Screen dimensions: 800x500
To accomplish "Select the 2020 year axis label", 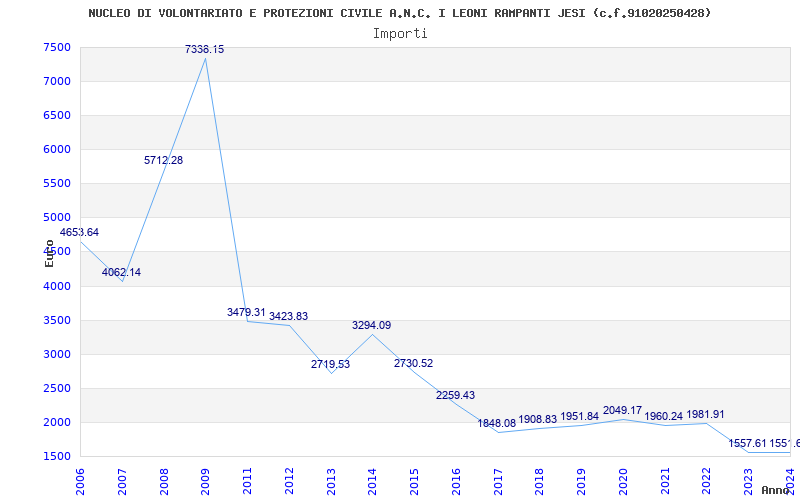I will pos(623,482).
